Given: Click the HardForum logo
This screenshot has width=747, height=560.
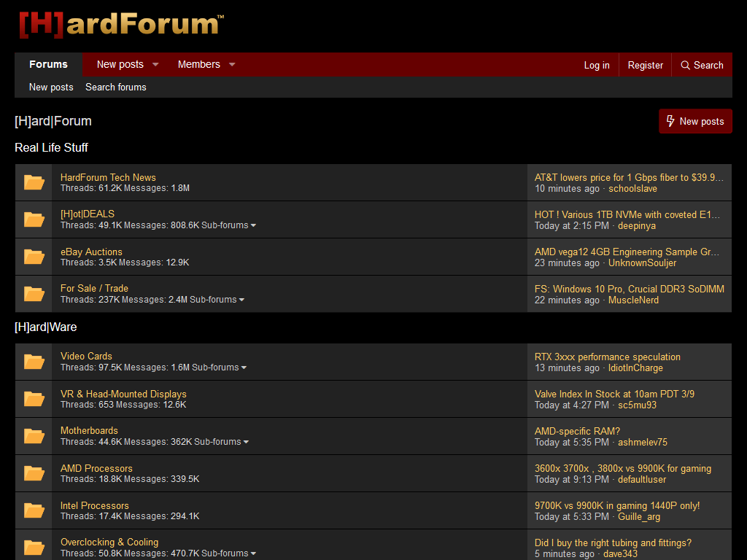Looking at the screenshot, I should pos(122,24).
